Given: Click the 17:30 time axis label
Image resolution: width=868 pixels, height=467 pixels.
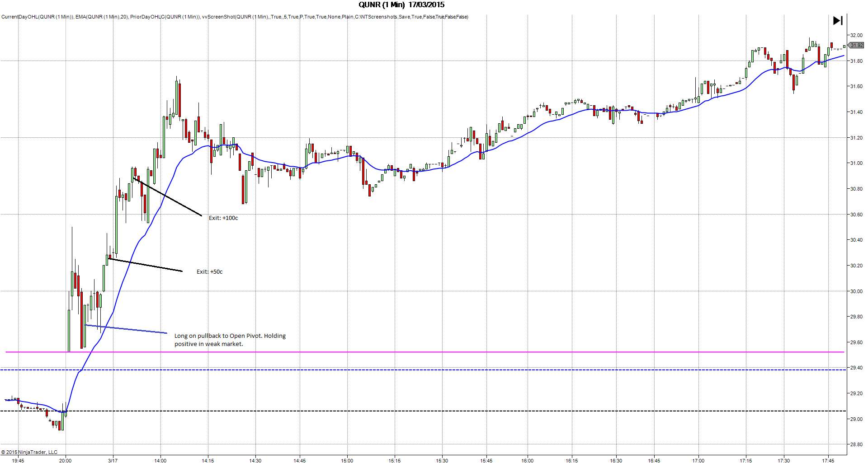Looking at the screenshot, I should click(783, 461).
